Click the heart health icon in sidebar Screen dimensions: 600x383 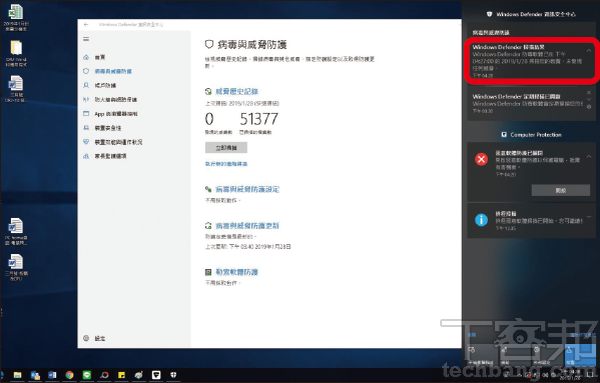pyautogui.click(x=86, y=142)
